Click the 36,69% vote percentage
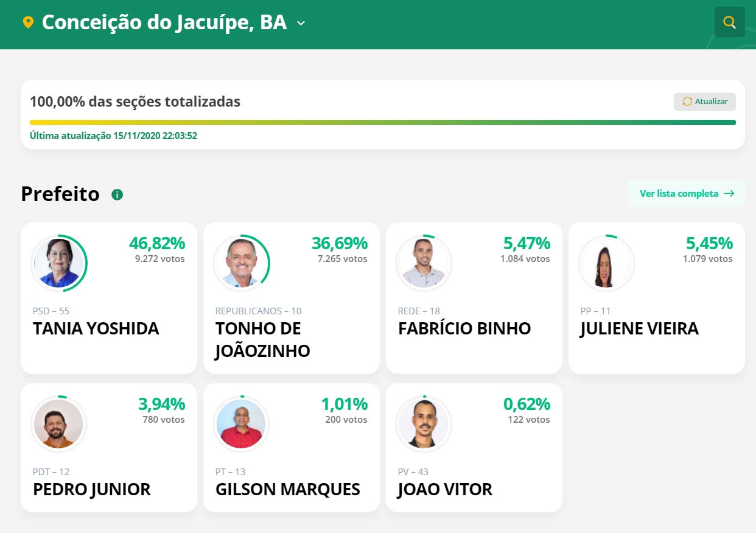756x533 pixels. (x=340, y=243)
